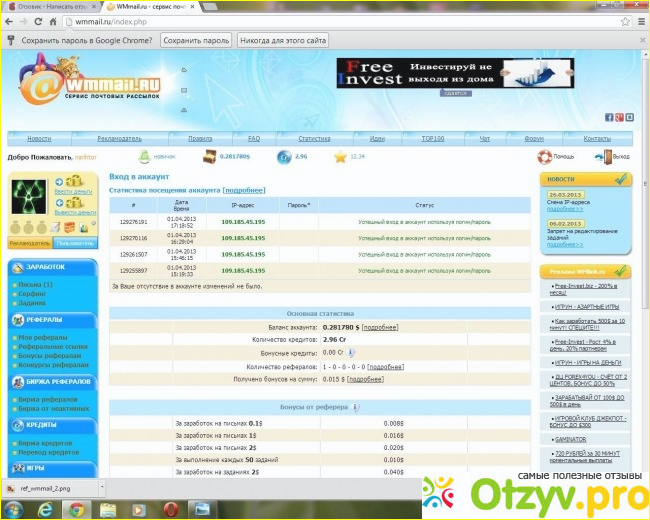This screenshot has height=520, width=650.
Task: Reload the page with refresh icon
Action: point(38,22)
